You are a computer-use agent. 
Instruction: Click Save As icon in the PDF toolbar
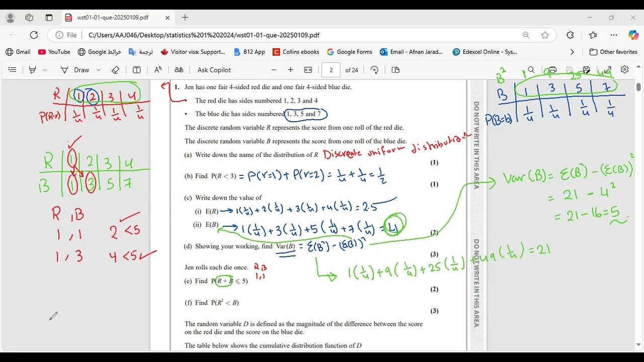[587, 70]
